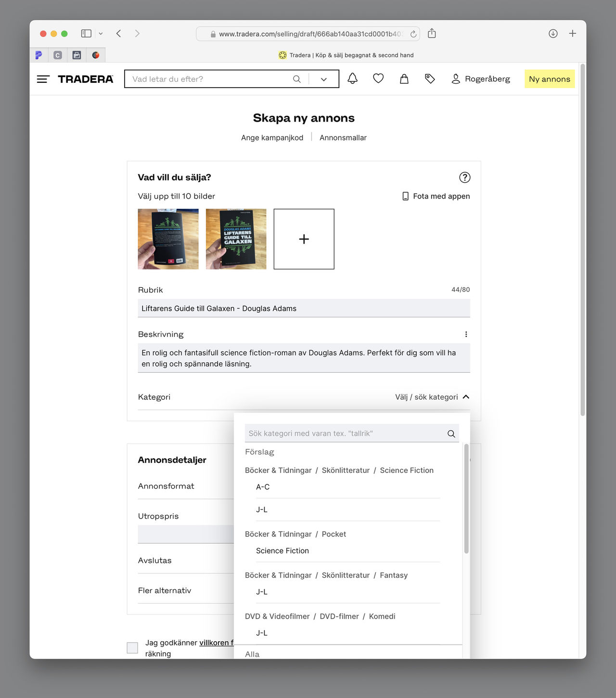
Task: Click the Ny annons button
Action: click(549, 79)
